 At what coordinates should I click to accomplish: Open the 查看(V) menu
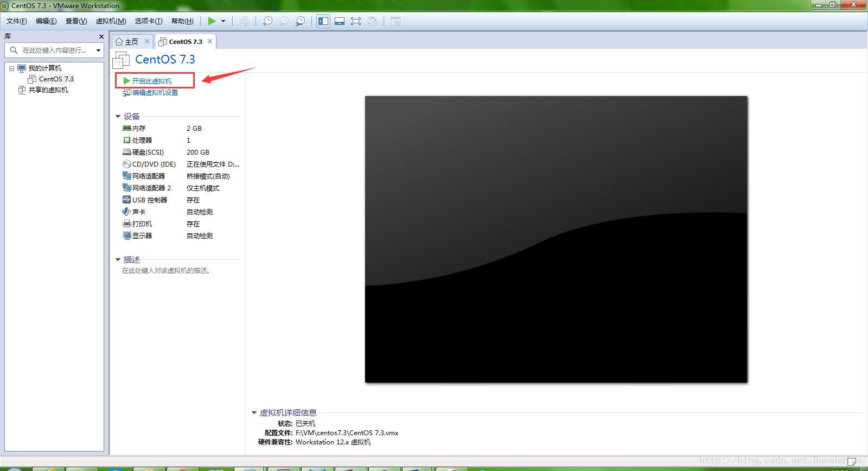pyautogui.click(x=76, y=21)
